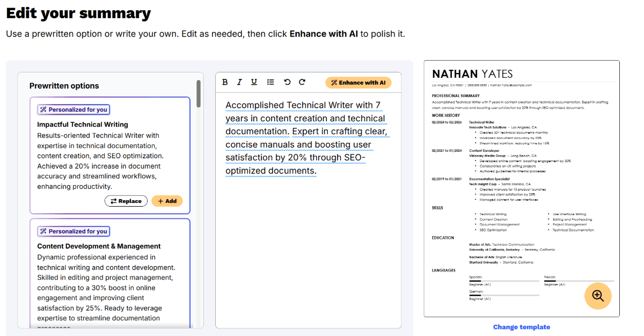Viewport: 644px width, 336px height.
Task: Click the swap arrows icon on Replace
Action: click(113, 201)
